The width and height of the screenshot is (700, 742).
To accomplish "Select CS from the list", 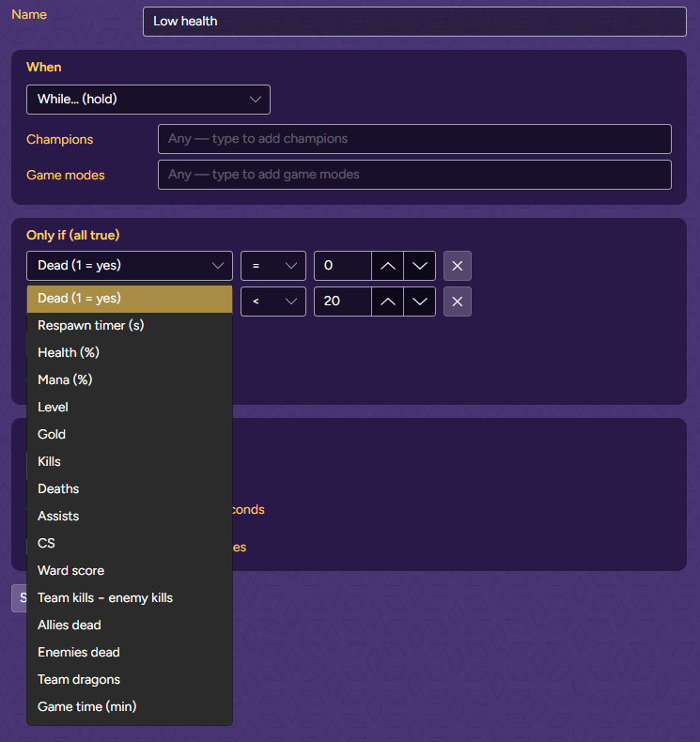I will [x=130, y=543].
